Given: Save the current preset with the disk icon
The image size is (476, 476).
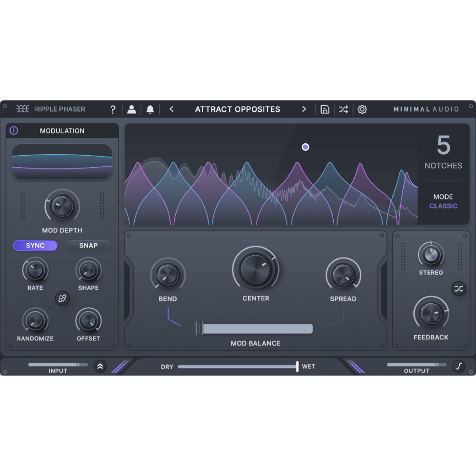Looking at the screenshot, I should (325, 109).
